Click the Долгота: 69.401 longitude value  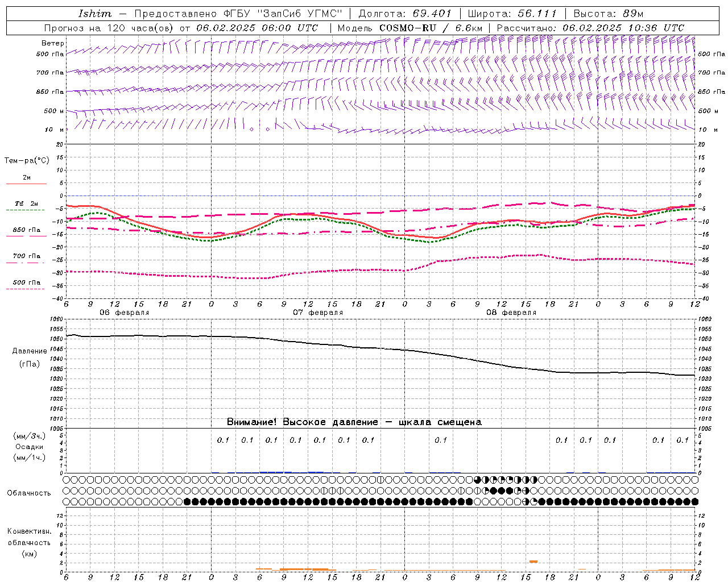pos(405,14)
